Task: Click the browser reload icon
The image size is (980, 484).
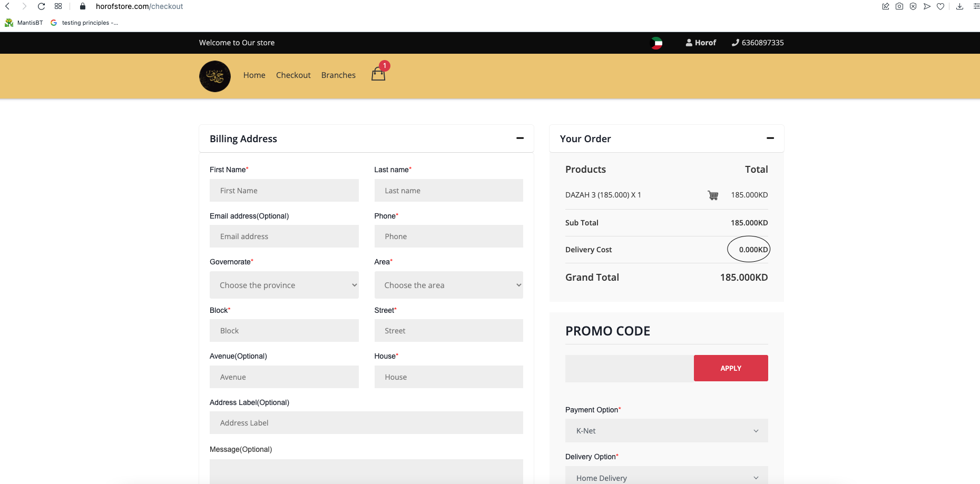Action: tap(41, 6)
